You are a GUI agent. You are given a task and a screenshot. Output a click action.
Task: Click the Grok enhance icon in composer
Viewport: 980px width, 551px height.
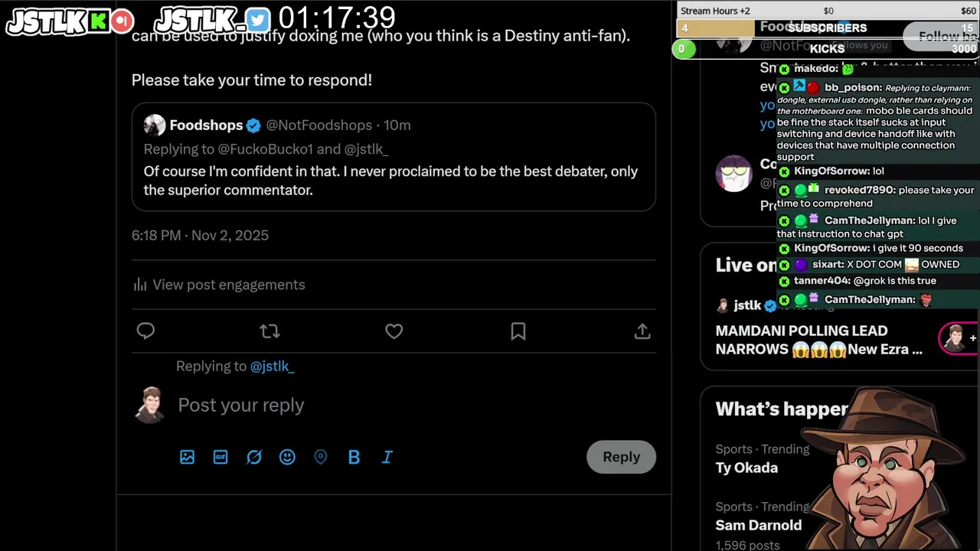[254, 457]
